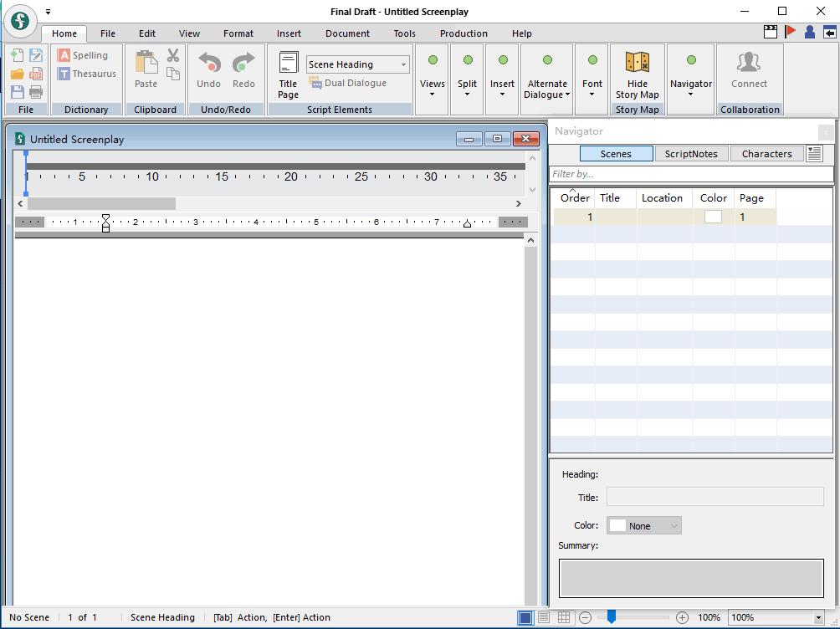This screenshot has height=629, width=840.
Task: Open the Edit ribbon tab
Action: [146, 33]
